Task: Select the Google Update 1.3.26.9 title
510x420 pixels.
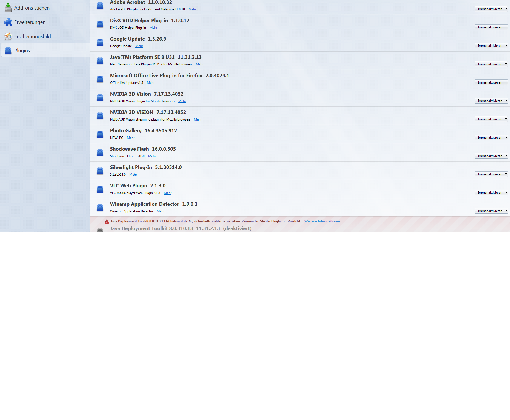Action: pyautogui.click(x=138, y=39)
